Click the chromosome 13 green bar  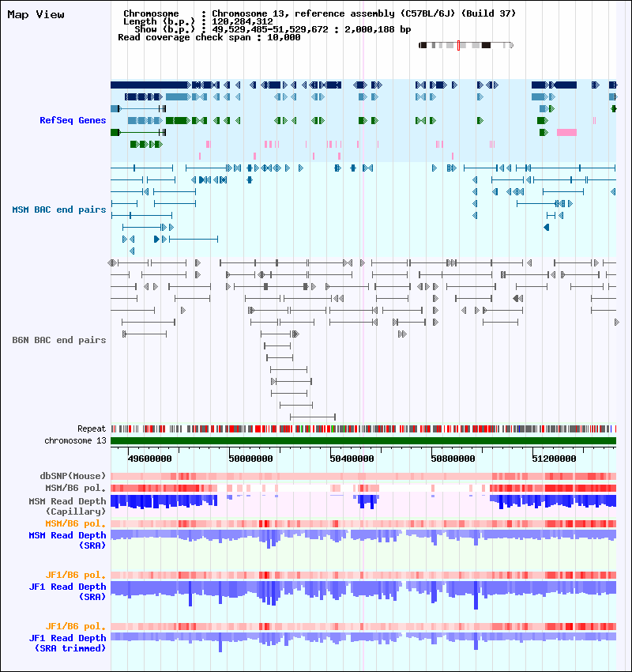point(363,440)
